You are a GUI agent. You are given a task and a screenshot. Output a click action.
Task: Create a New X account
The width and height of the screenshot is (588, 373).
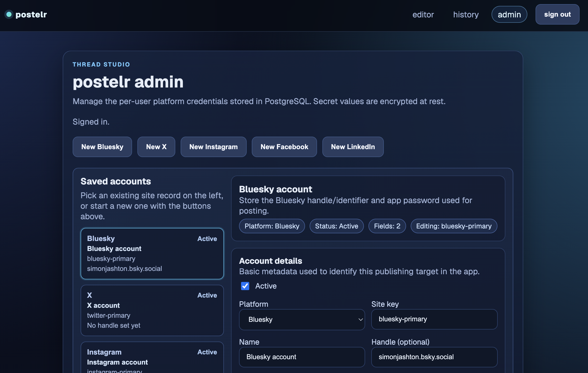pos(156,147)
